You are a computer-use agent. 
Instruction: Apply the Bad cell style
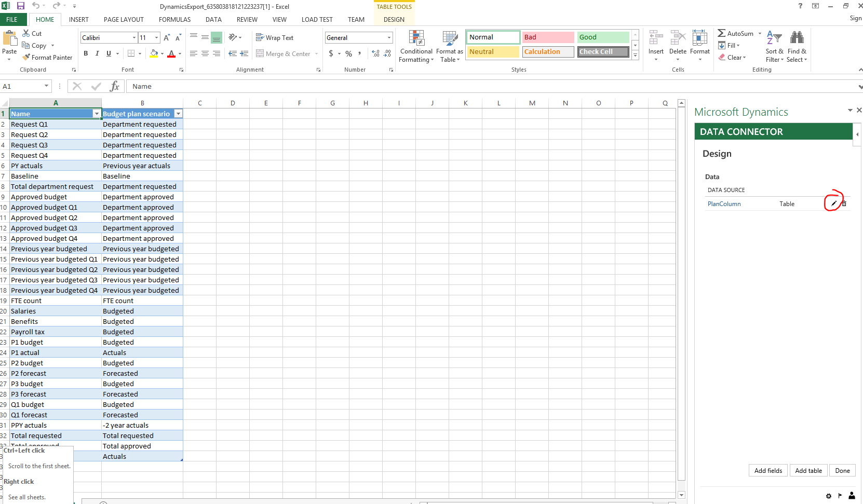coord(548,37)
